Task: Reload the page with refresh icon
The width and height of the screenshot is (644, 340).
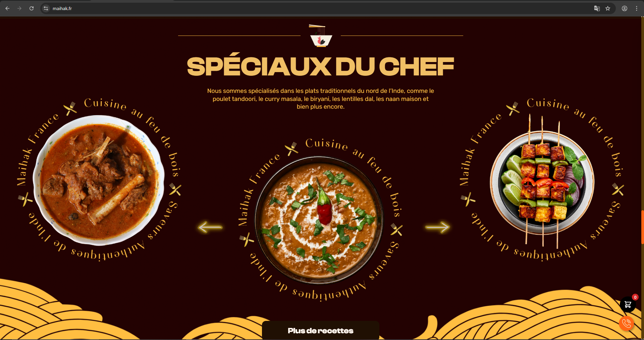Action: [x=32, y=8]
